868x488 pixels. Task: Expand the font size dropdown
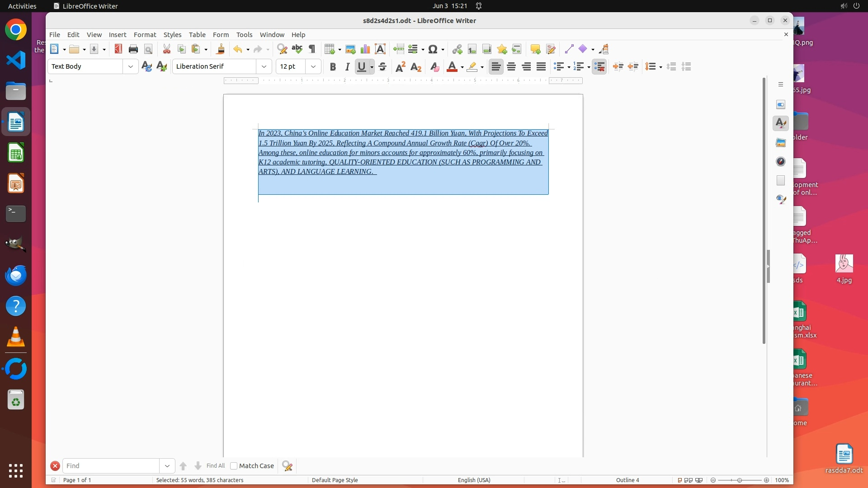313,66
